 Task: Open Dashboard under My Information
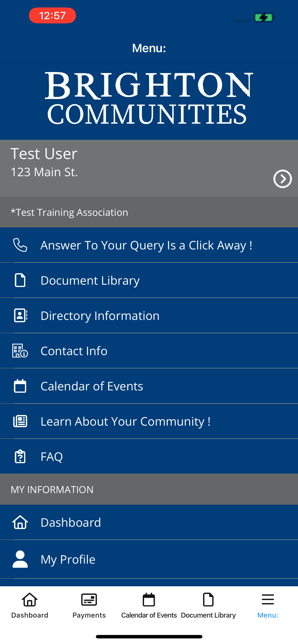pyautogui.click(x=149, y=522)
